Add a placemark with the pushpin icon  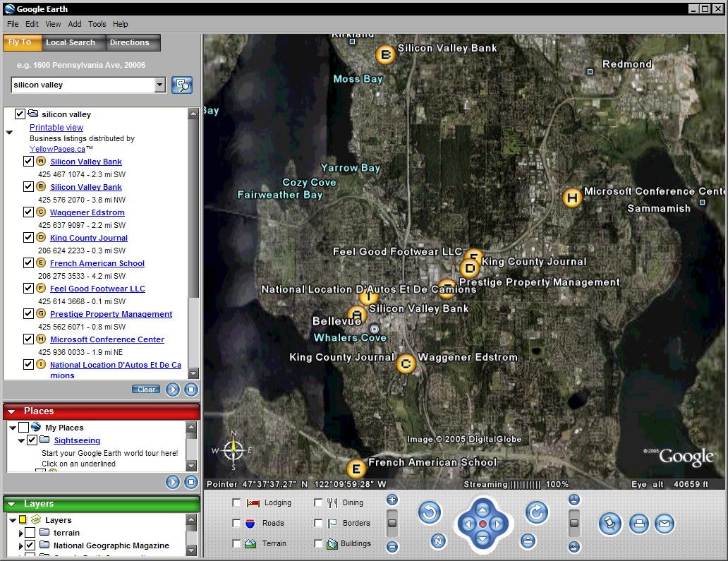609,524
